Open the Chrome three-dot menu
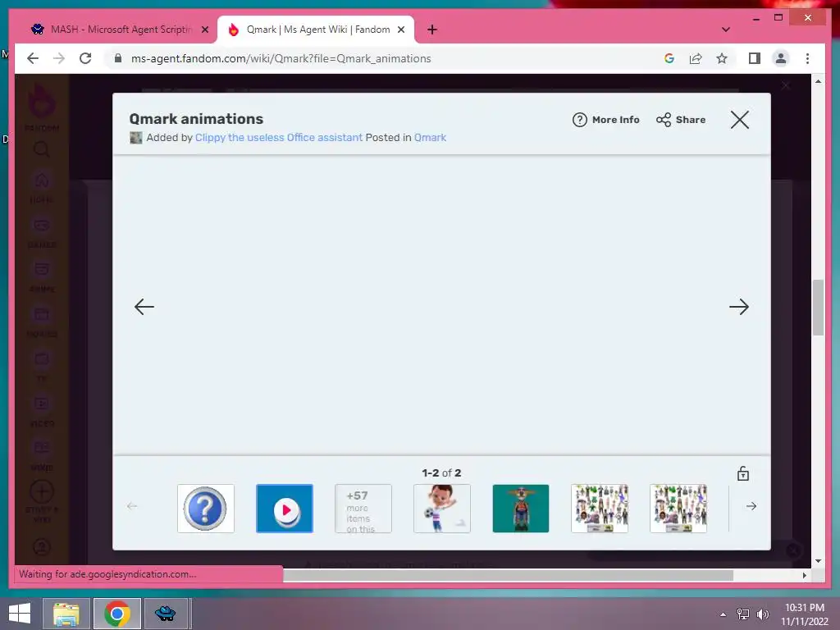 [x=807, y=58]
